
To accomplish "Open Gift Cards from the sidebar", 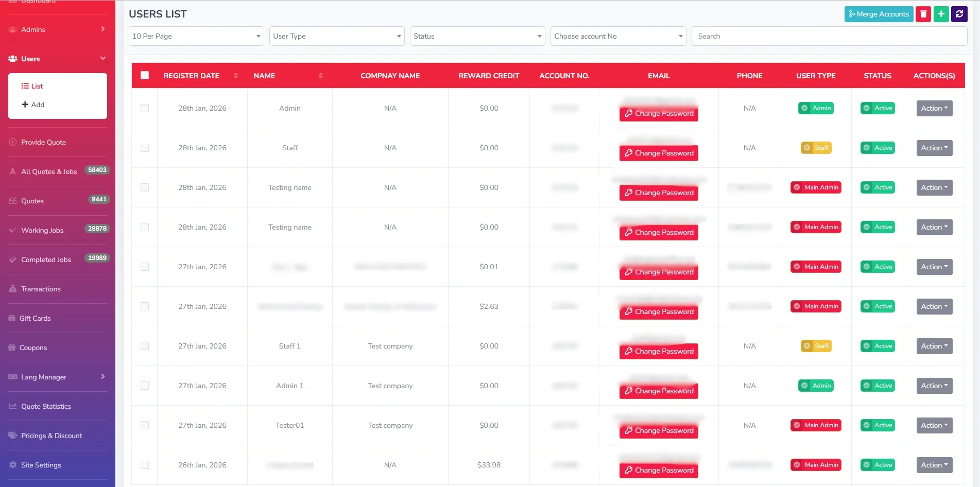I will pyautogui.click(x=35, y=318).
